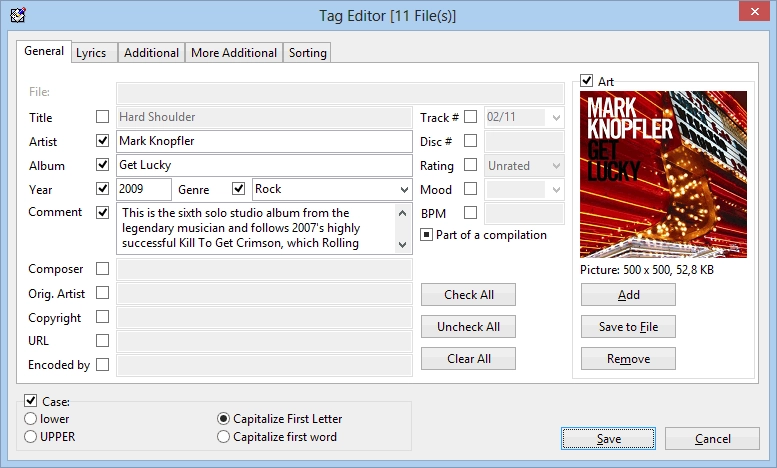Add new album art with Add button
777x468 pixels.
tap(628, 294)
